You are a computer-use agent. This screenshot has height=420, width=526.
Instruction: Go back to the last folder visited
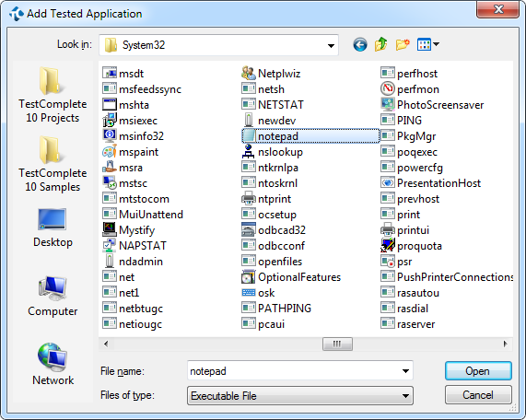(x=360, y=44)
